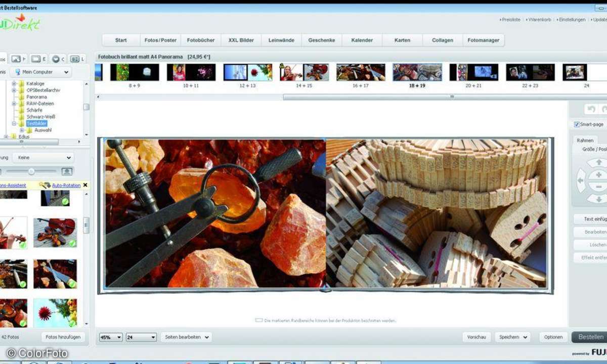The width and height of the screenshot is (607, 364).
Task: Uncheck the Smart-page checkbox
Action: (577, 124)
